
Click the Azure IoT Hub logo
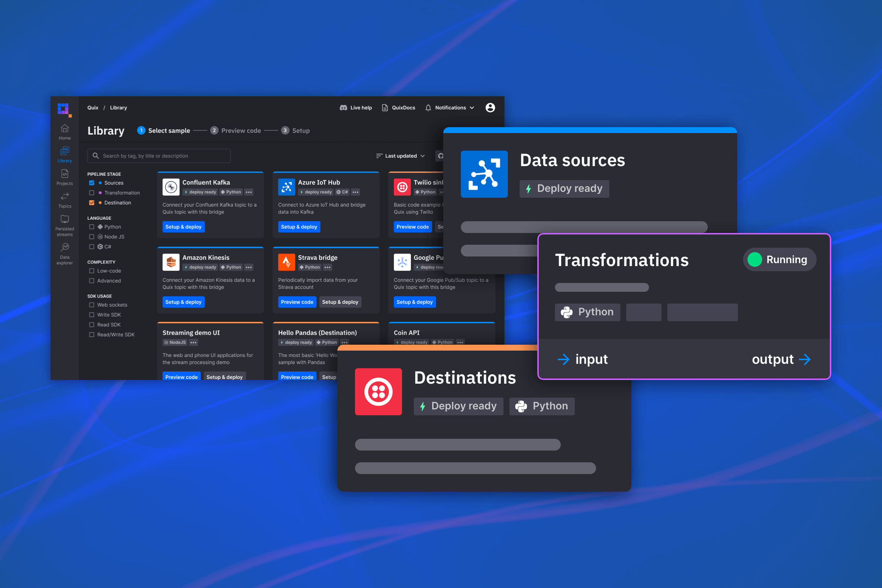(x=287, y=187)
